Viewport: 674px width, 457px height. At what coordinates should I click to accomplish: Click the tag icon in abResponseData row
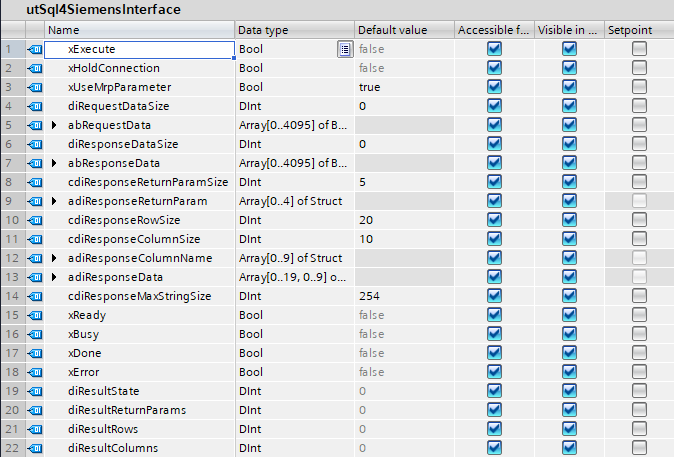click(x=35, y=163)
